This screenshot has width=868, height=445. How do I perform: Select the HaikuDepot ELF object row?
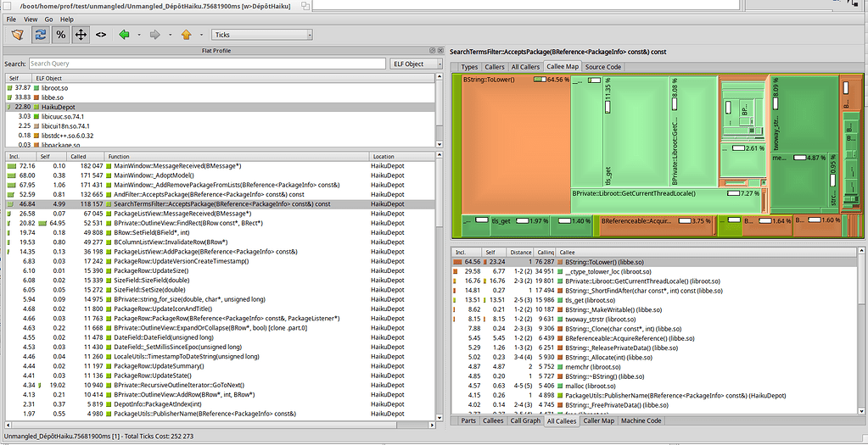coord(221,107)
